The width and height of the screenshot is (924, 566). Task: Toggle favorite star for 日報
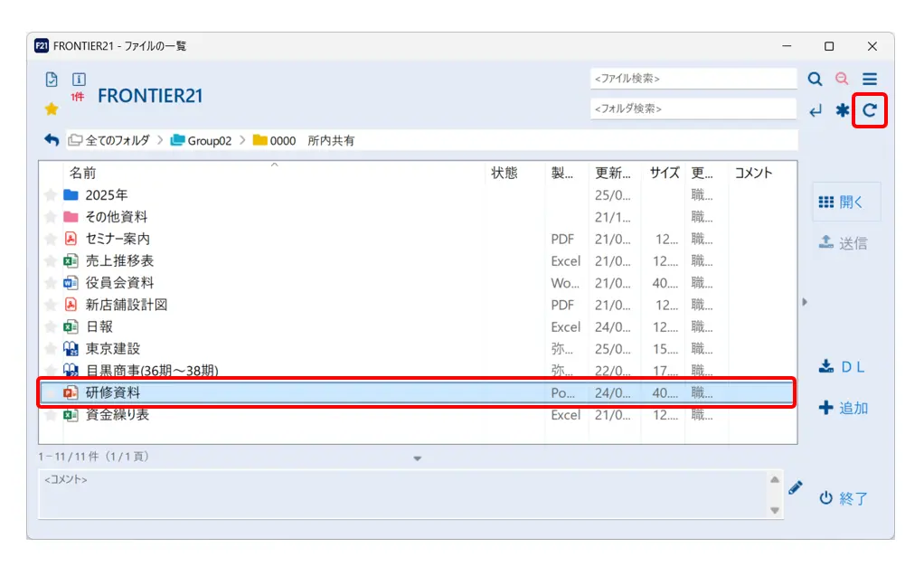click(51, 327)
